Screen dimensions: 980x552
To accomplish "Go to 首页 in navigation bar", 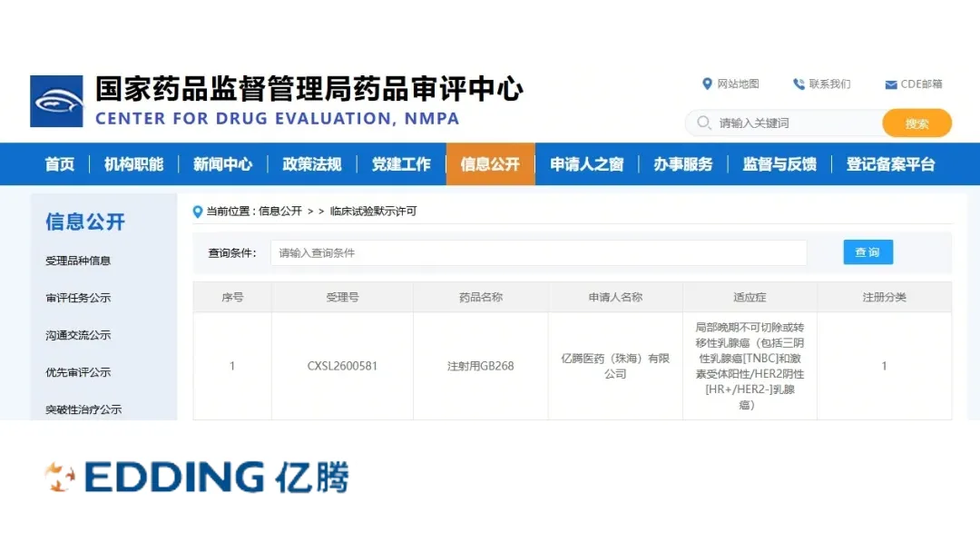I will [59, 164].
